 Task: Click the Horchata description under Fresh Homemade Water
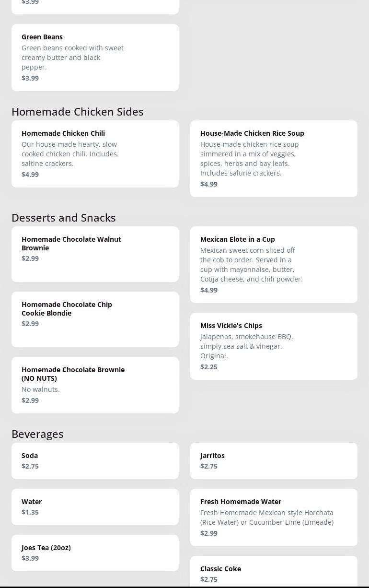tap(267, 517)
